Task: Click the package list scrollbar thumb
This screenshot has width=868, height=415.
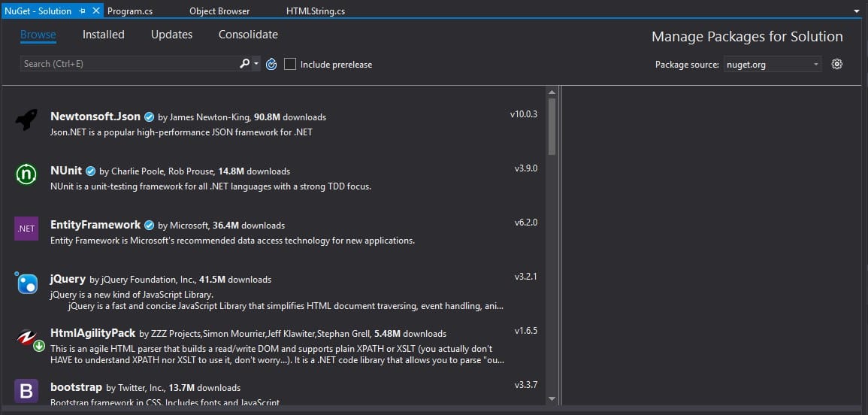Action: [x=552, y=126]
